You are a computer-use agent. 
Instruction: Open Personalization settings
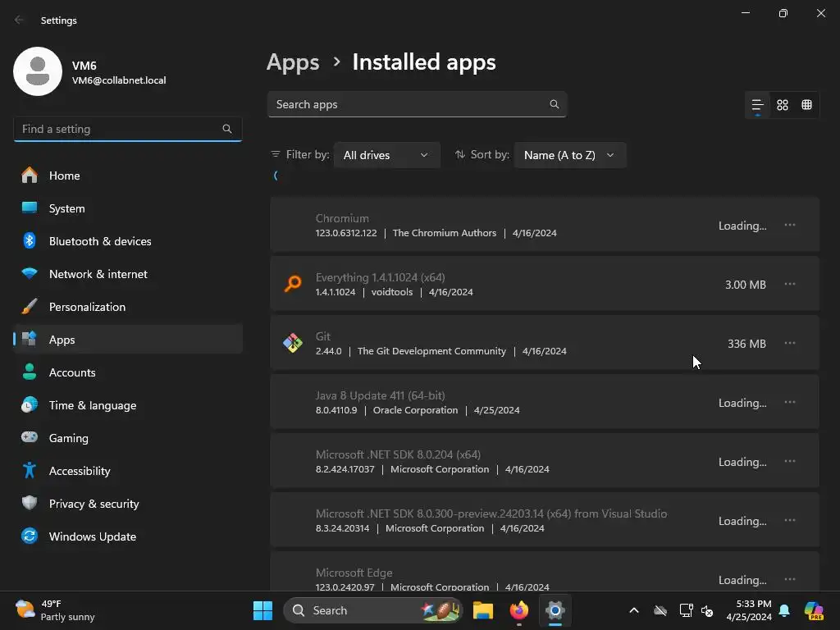click(128, 307)
